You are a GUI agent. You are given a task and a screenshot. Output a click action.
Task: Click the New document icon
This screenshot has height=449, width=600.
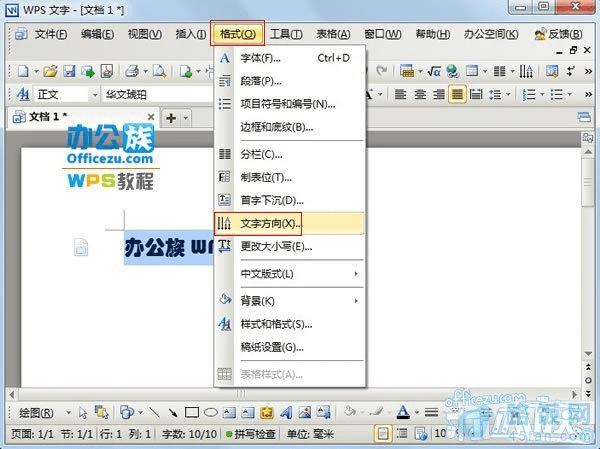click(x=24, y=71)
